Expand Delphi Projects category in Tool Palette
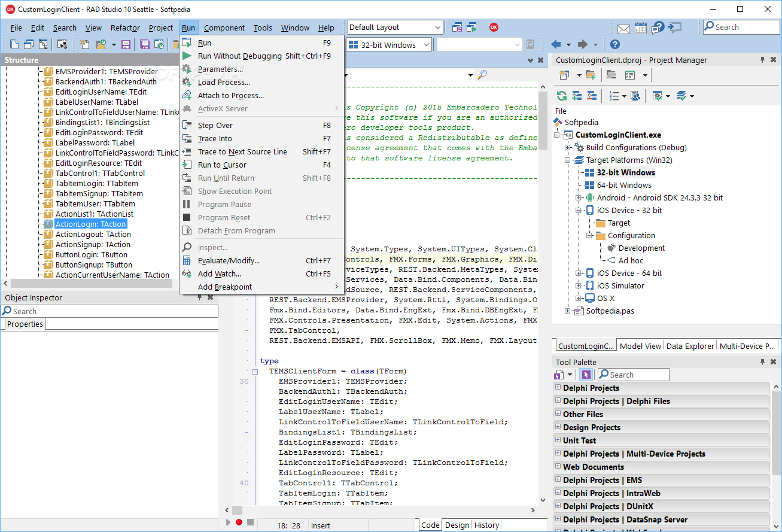782x532 pixels. pos(558,387)
